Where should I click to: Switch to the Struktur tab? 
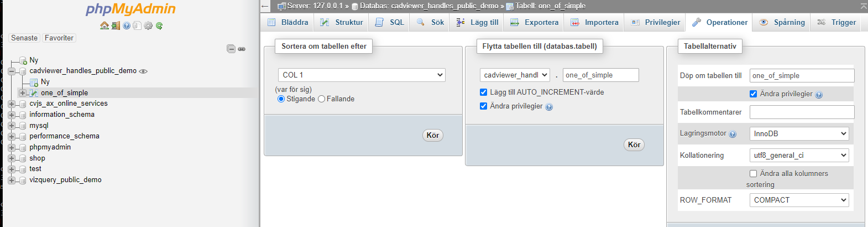point(342,22)
